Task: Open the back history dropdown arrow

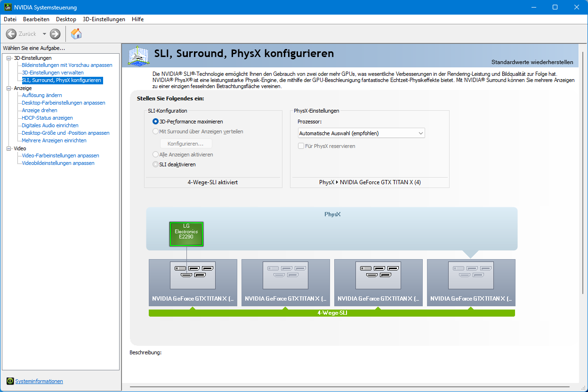Action: click(44, 34)
